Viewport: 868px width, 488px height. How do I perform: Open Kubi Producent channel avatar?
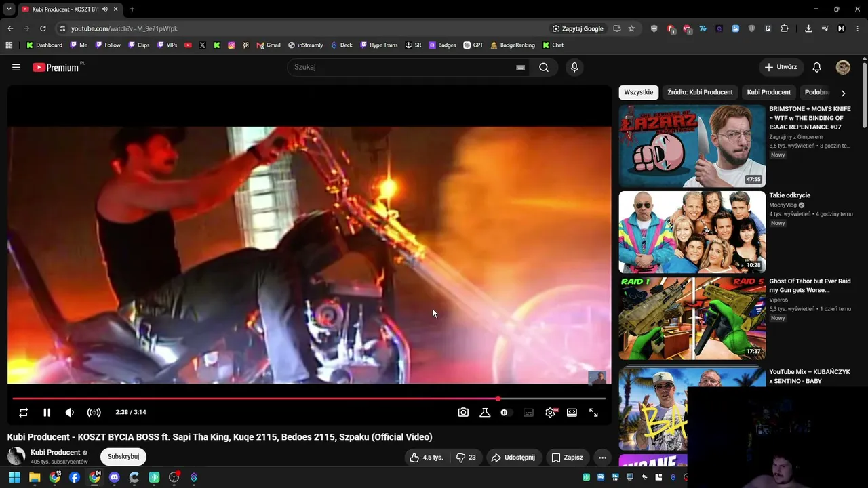click(16, 456)
